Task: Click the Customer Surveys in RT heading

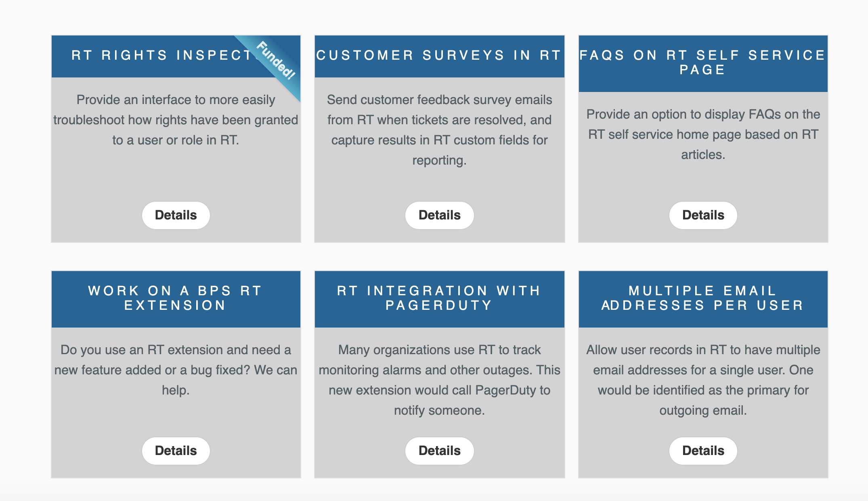Action: [439, 55]
